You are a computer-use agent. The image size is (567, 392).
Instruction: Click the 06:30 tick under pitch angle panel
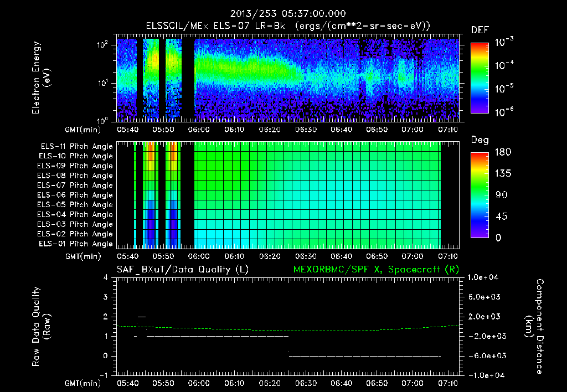tap(306, 256)
